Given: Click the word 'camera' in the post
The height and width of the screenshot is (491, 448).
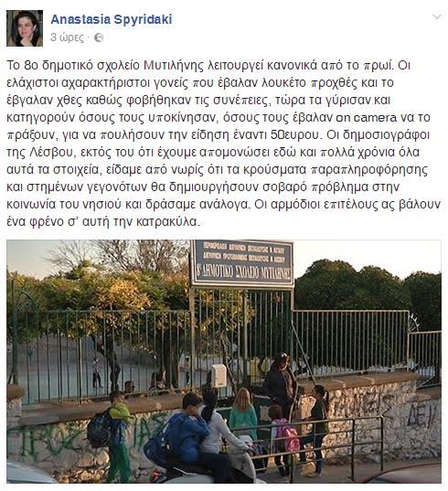Looking at the screenshot, I should pos(375,118).
